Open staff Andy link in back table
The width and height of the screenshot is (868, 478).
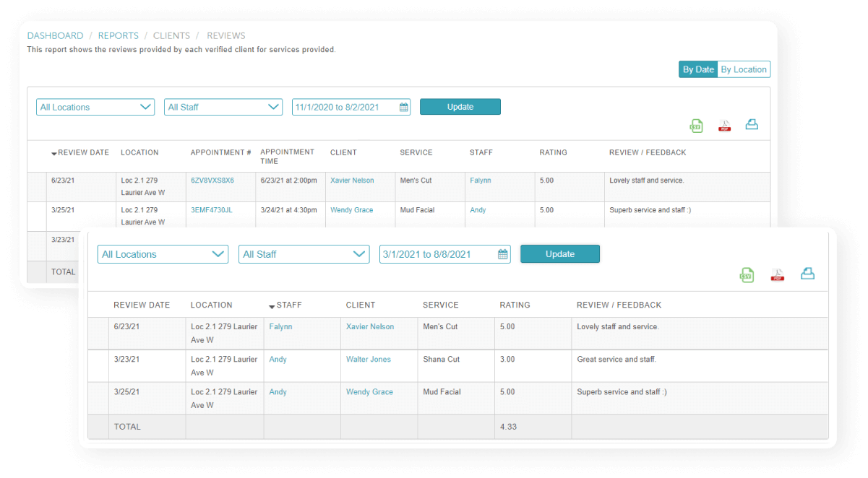(478, 210)
